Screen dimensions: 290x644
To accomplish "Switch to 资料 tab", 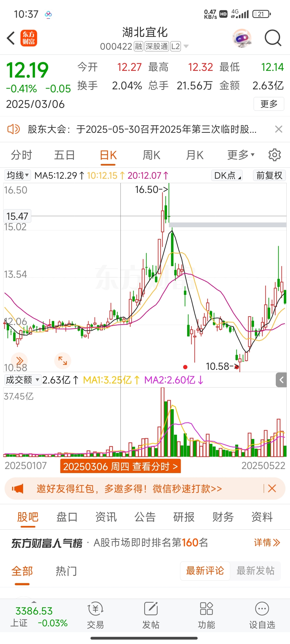I will tap(262, 517).
